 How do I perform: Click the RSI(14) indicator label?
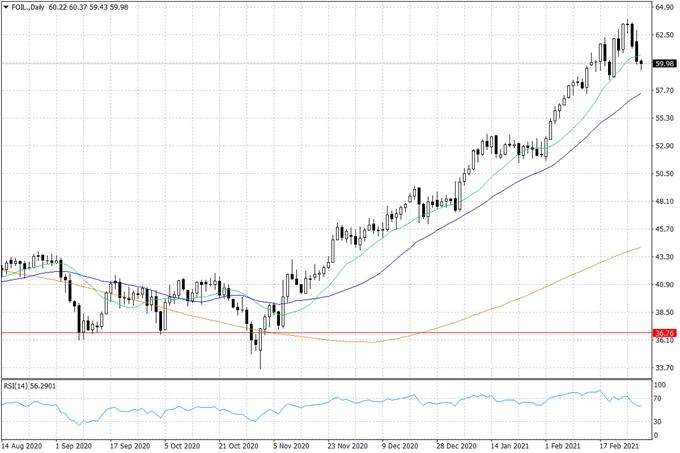29,386
